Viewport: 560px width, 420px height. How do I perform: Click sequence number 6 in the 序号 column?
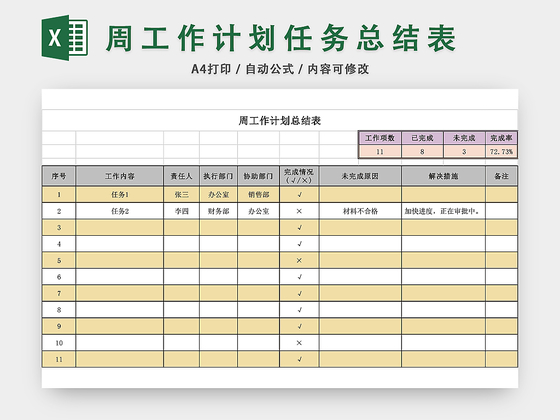(x=59, y=277)
